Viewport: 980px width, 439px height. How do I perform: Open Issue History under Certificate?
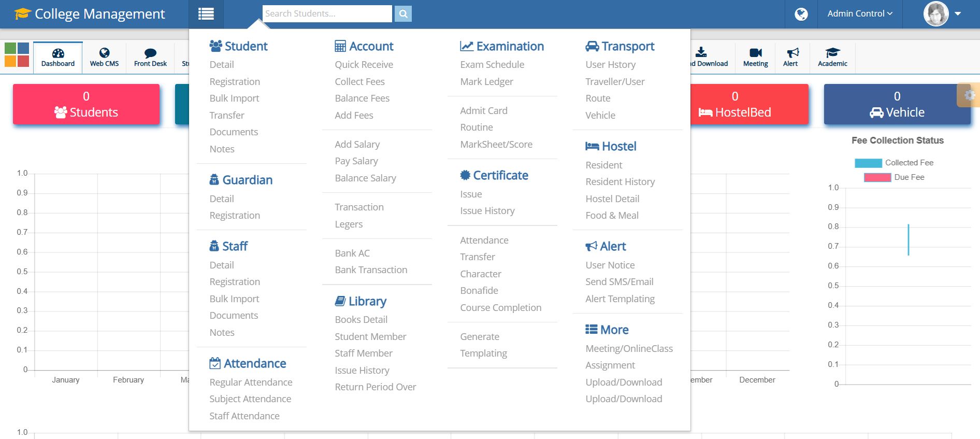tap(487, 210)
